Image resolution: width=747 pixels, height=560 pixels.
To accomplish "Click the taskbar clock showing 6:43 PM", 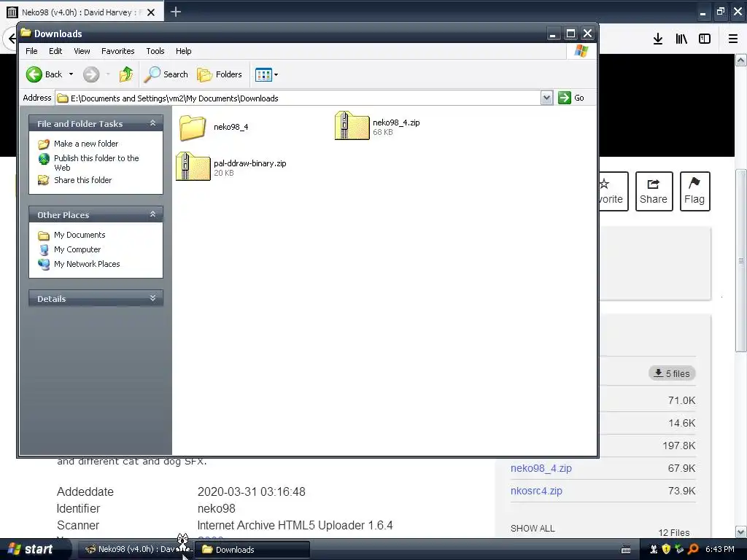I will click(720, 549).
